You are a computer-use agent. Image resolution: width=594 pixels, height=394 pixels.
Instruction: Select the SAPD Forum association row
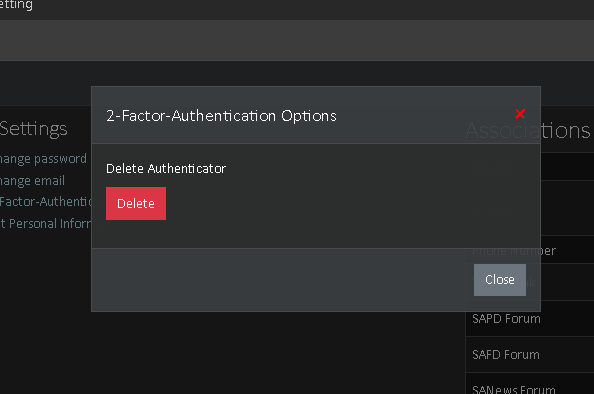(530, 319)
